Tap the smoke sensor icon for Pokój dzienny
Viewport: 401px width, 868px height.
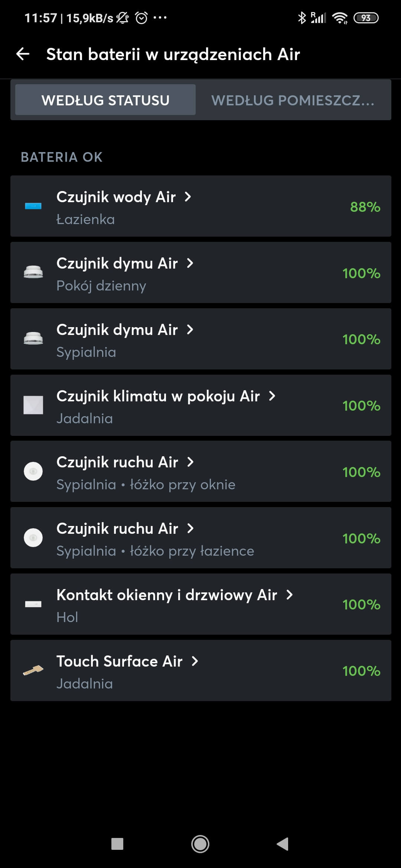33,272
